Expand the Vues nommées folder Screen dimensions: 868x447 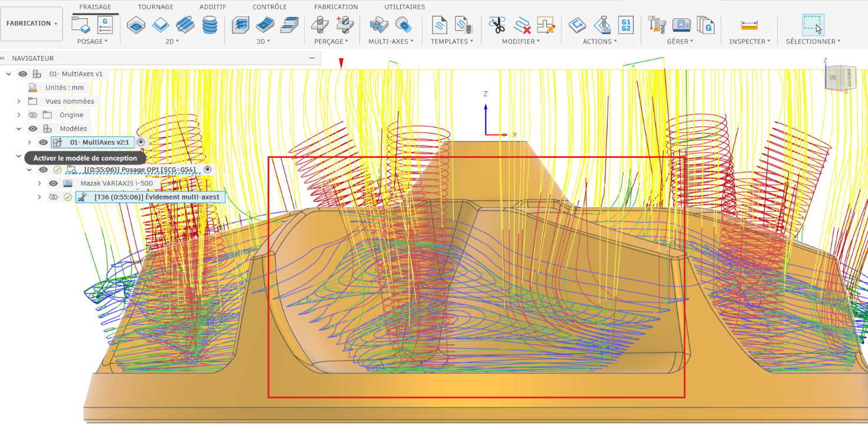(19, 101)
